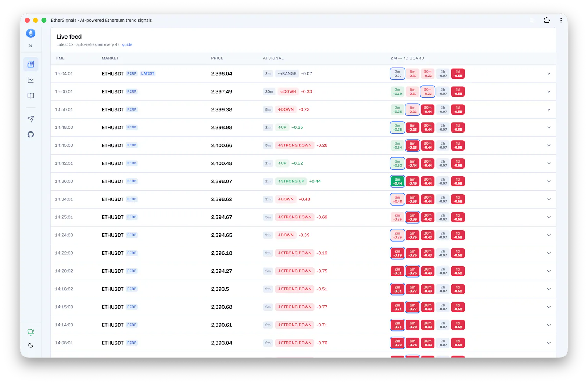Open the GitHub icon in sidebar
588x384 pixels.
pyautogui.click(x=31, y=135)
